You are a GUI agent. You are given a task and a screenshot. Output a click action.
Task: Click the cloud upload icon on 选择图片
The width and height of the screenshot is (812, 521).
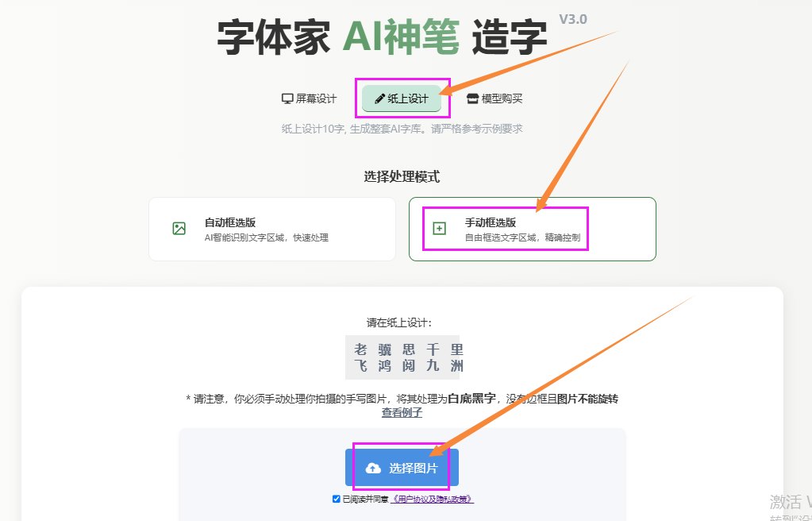[x=373, y=469]
